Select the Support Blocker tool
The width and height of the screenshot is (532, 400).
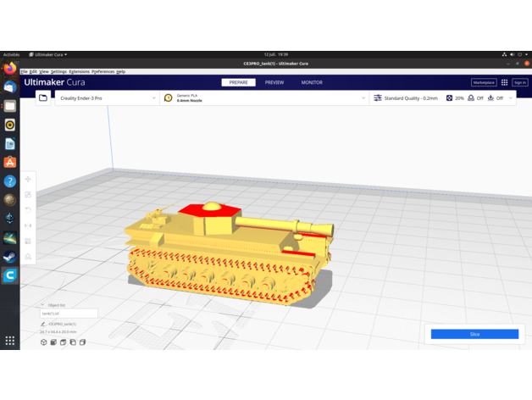[x=28, y=256]
